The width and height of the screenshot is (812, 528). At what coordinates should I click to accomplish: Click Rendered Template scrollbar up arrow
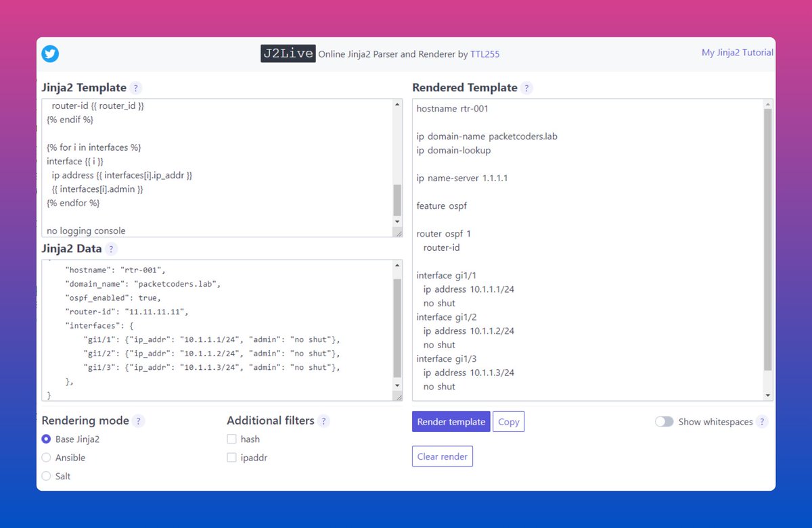click(x=767, y=104)
